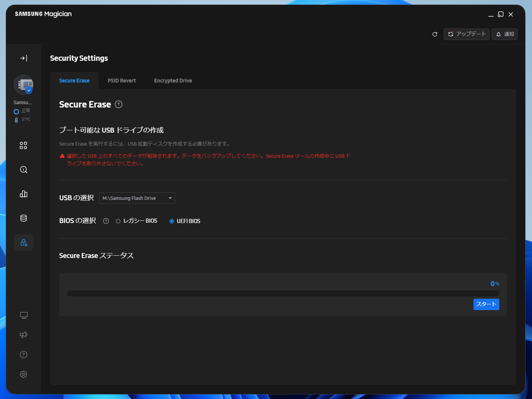This screenshot has height=399, width=532.
Task: Select the Samsung drive thumbnail in sidebar
Action: coord(24,85)
